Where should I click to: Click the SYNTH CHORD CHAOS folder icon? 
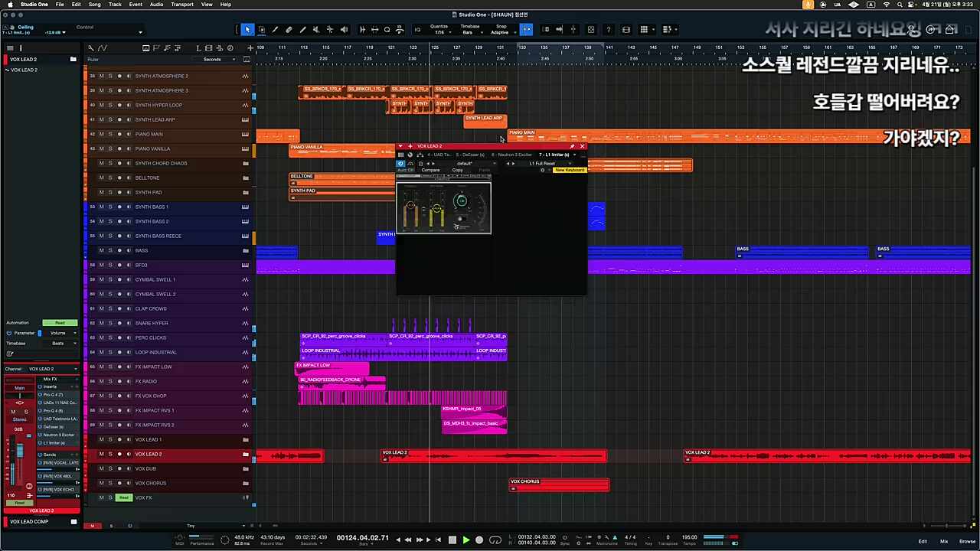tap(245, 163)
